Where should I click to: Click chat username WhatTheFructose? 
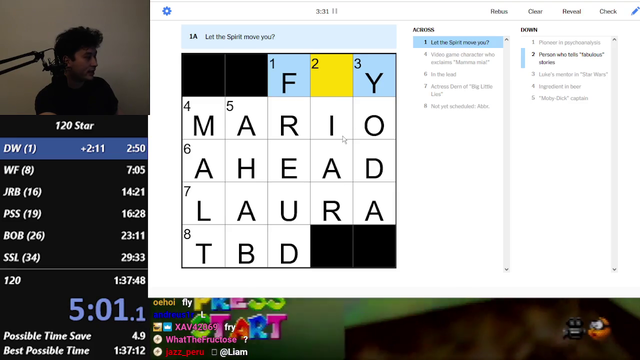[201, 340]
